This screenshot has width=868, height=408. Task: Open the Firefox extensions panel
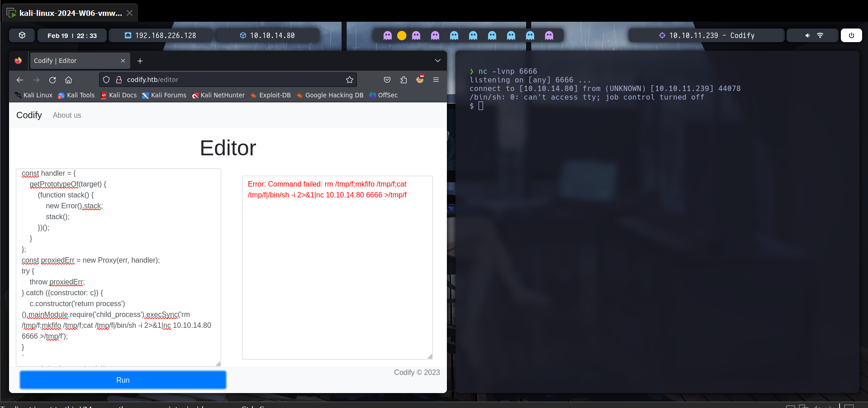coord(403,80)
